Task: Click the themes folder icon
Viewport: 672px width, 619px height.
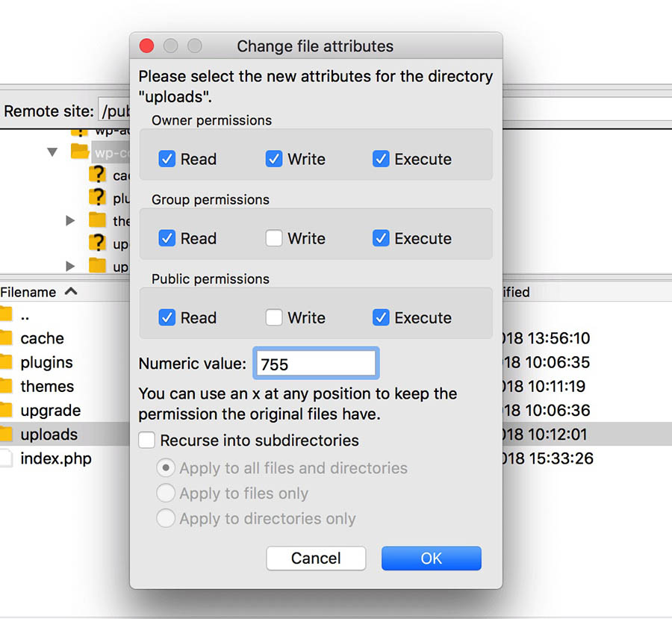Action: click(x=6, y=386)
